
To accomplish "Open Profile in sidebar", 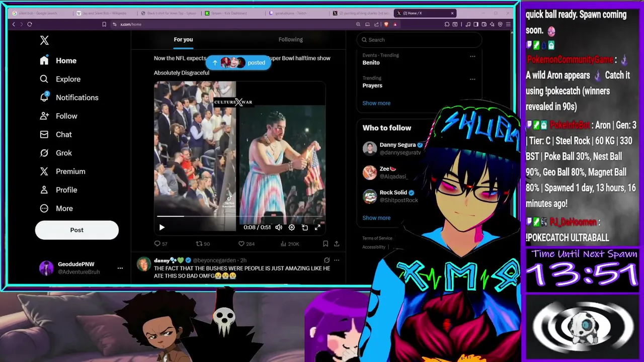I will 59,190.
